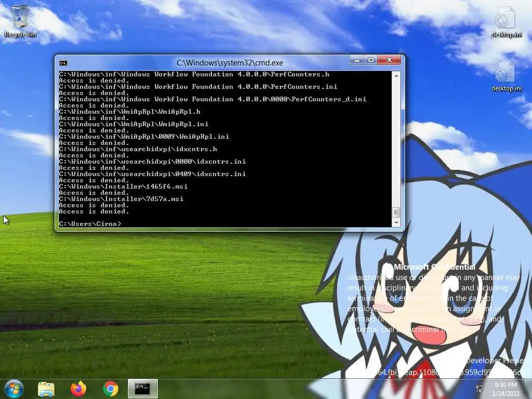Click the line wsearchidxpi\idxcntrs.h

pos(138,149)
